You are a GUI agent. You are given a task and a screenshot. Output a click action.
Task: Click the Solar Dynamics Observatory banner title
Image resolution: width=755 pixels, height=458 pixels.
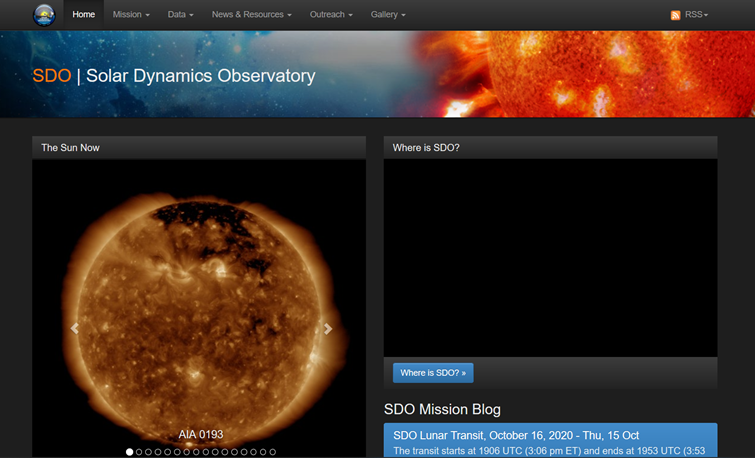(x=174, y=76)
